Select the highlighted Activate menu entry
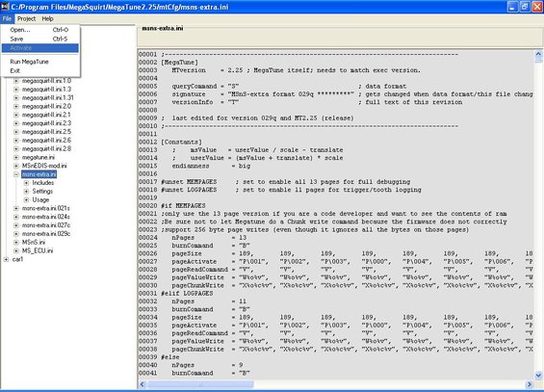 40,48
